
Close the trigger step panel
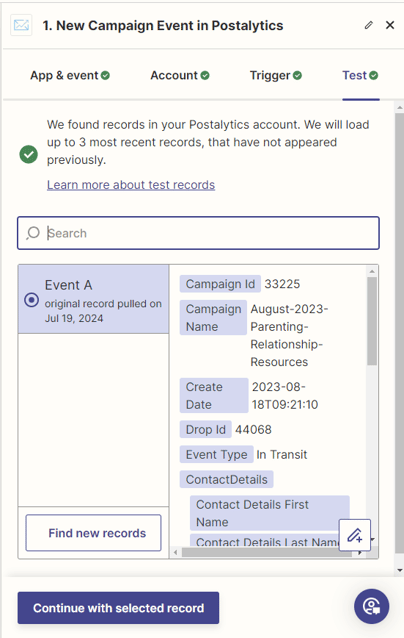(390, 25)
